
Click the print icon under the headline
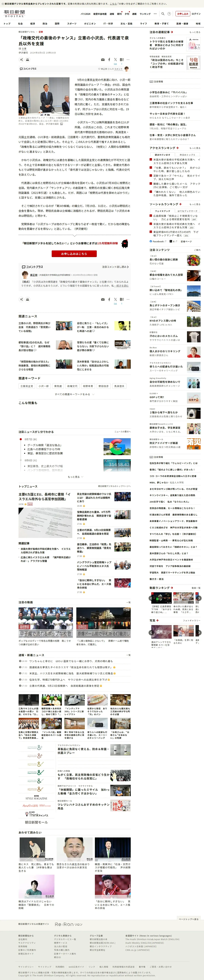point(27,60)
